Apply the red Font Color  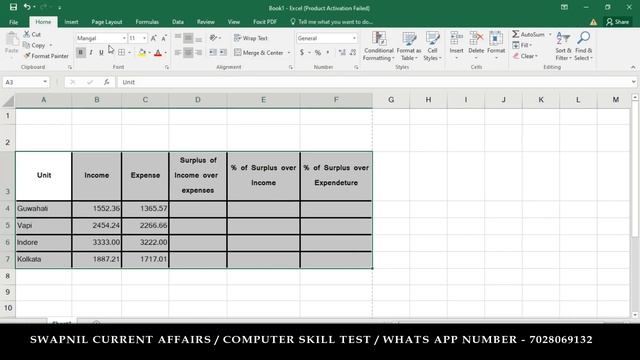tap(158, 53)
